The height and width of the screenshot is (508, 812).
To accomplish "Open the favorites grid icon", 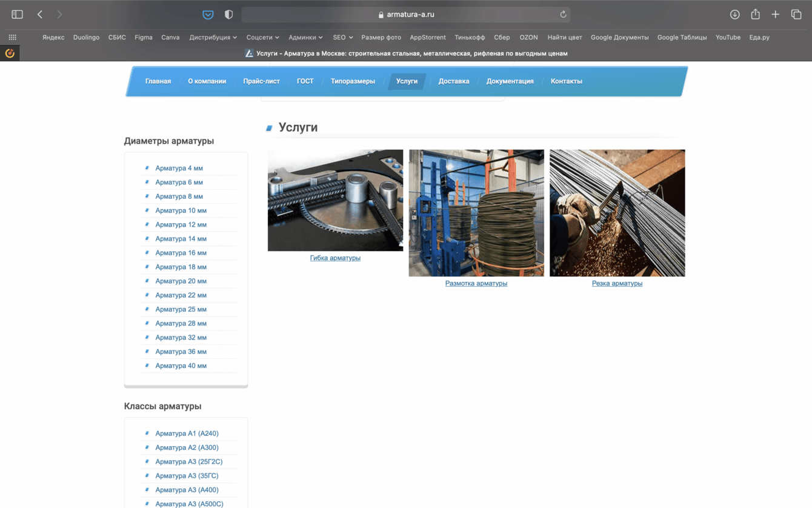I will tap(12, 38).
